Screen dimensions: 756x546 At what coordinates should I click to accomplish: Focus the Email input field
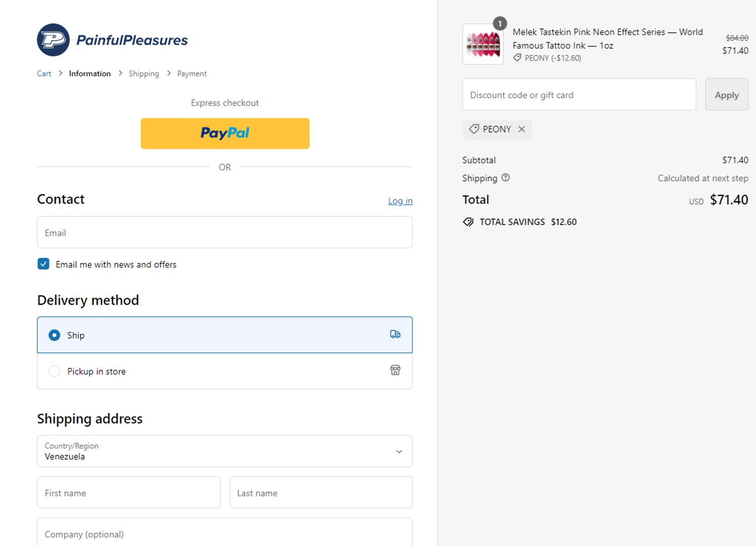225,232
